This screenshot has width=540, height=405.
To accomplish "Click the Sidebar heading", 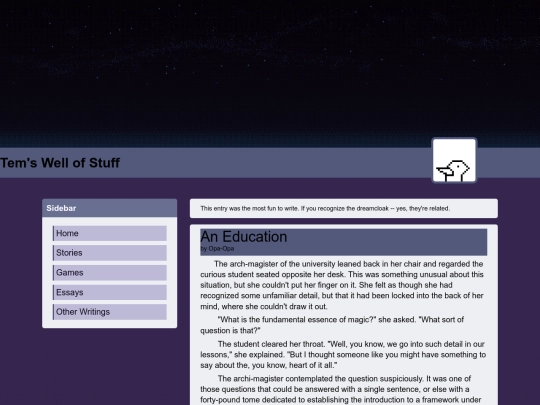I will (61, 208).
